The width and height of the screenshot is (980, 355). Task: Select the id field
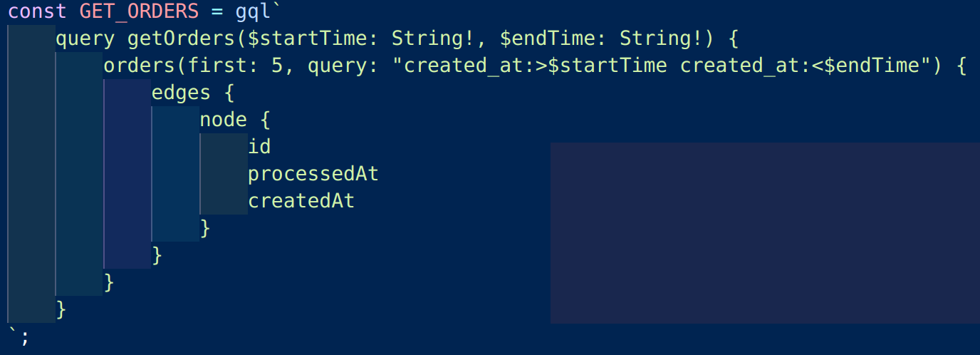(259, 147)
